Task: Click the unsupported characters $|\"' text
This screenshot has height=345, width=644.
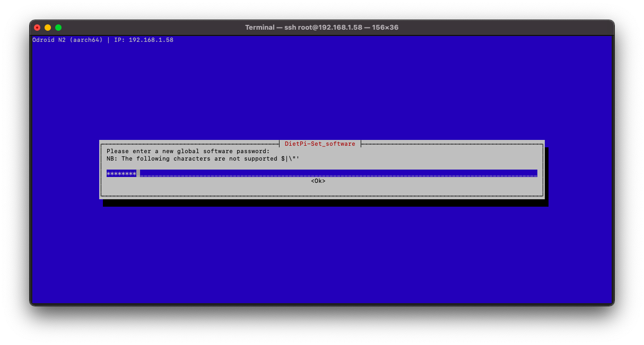Action: [x=290, y=158]
